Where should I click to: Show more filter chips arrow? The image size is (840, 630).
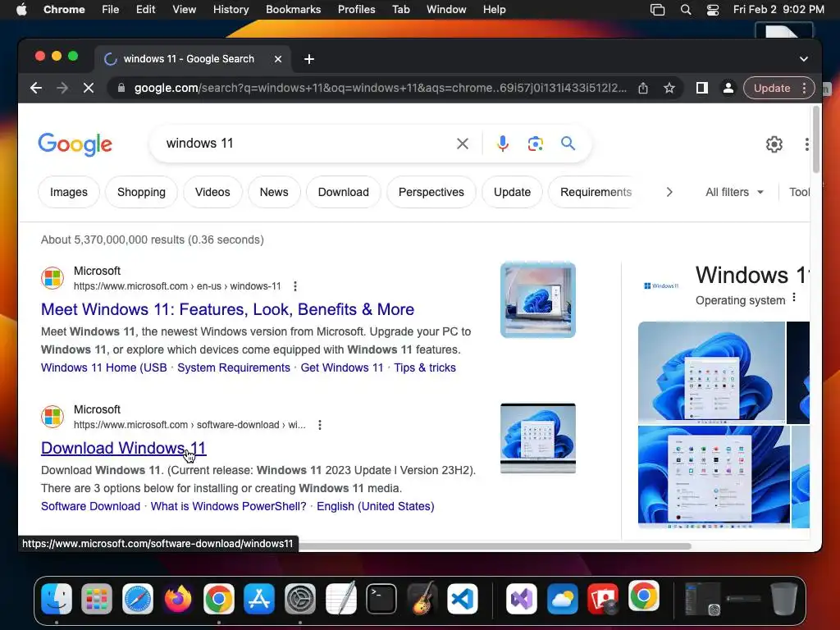[x=669, y=192]
